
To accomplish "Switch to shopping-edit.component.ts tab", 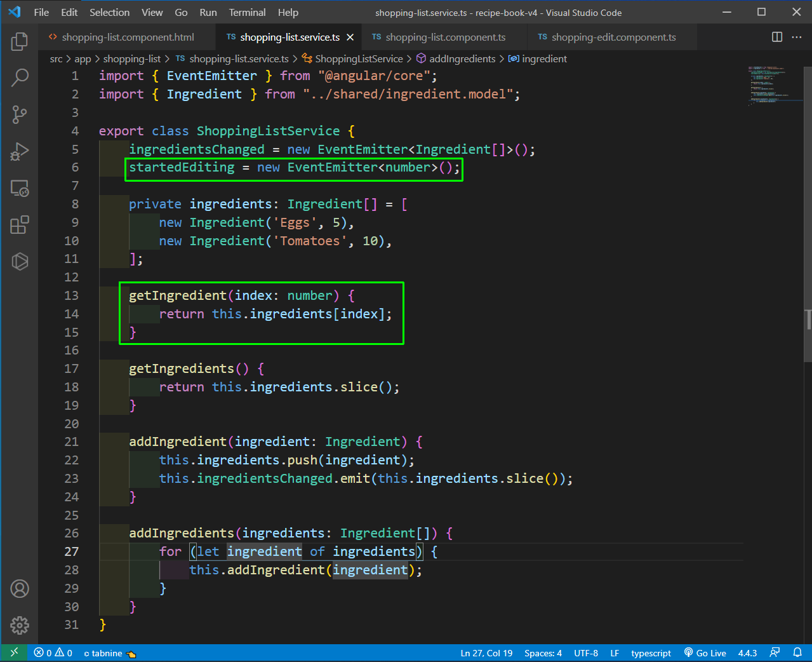I will tap(613, 37).
